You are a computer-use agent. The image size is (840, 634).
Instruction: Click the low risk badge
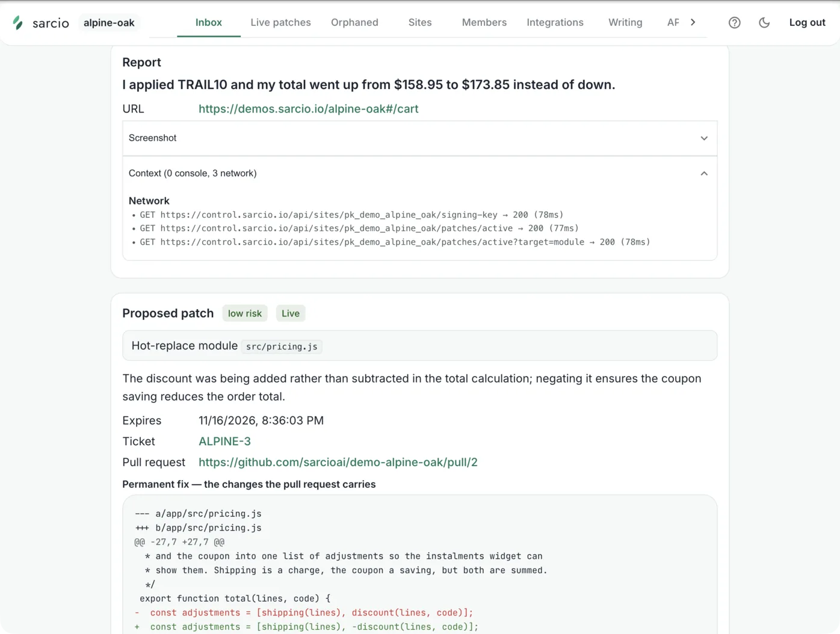click(245, 313)
